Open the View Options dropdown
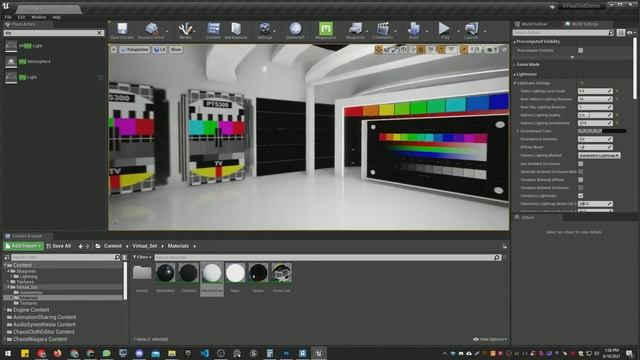This screenshot has height=360, width=640. click(x=490, y=339)
